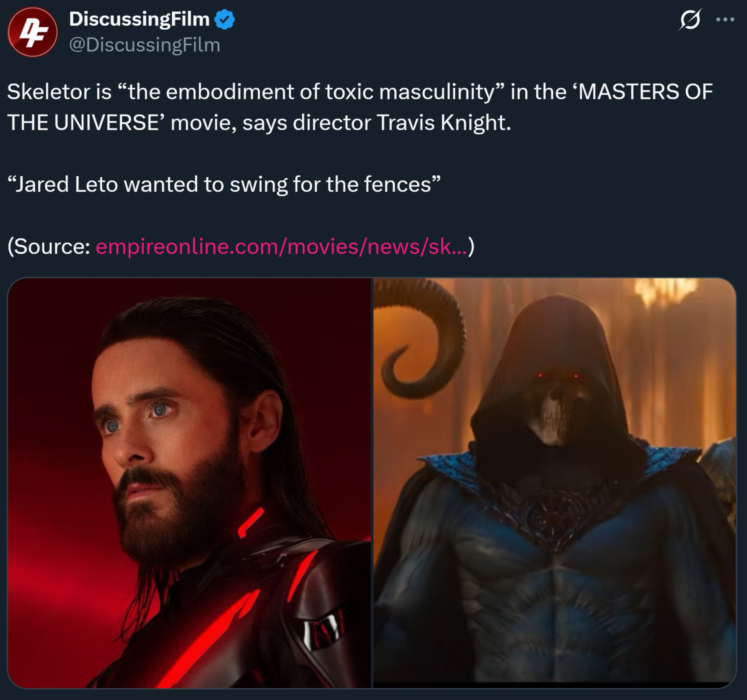Open the three-dot more options menu

[725, 19]
